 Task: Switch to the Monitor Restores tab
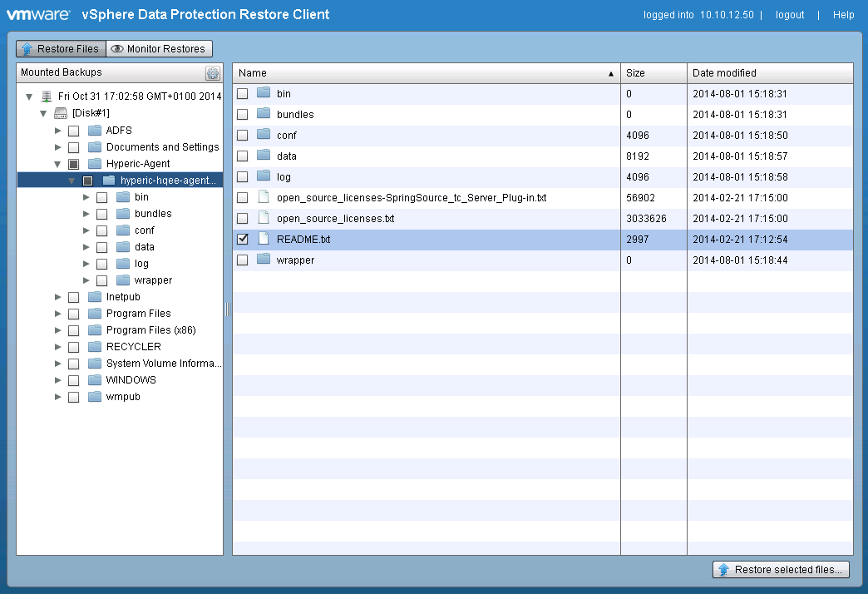pyautogui.click(x=159, y=48)
